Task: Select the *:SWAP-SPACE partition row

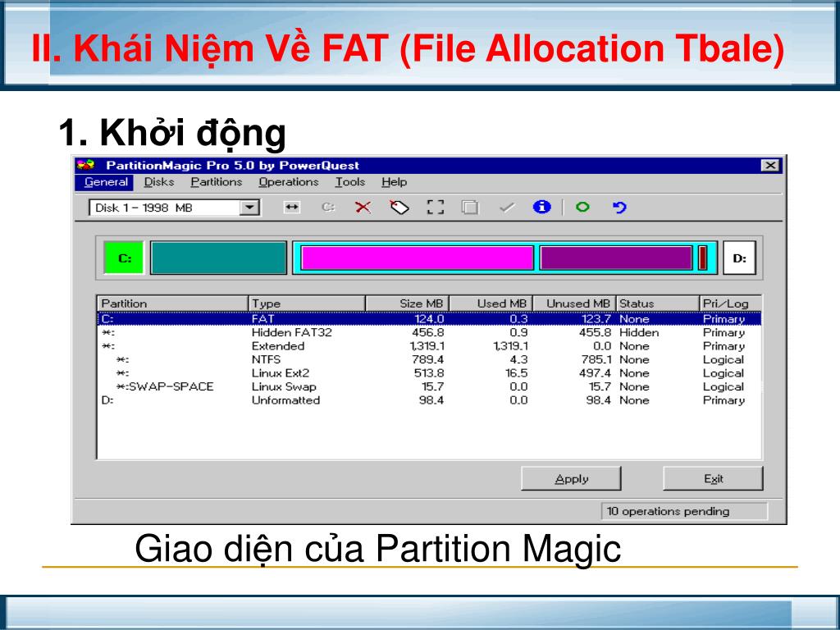Action: (429, 386)
